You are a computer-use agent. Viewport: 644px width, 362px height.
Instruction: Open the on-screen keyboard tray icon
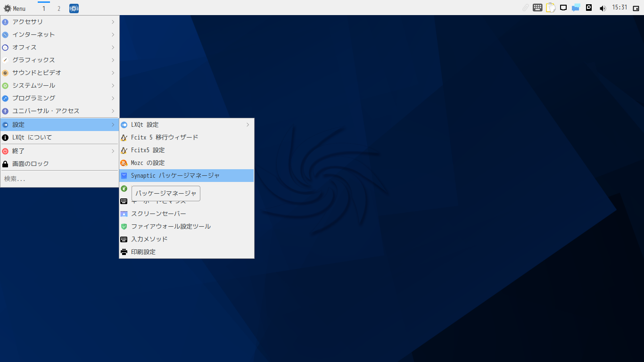point(538,8)
